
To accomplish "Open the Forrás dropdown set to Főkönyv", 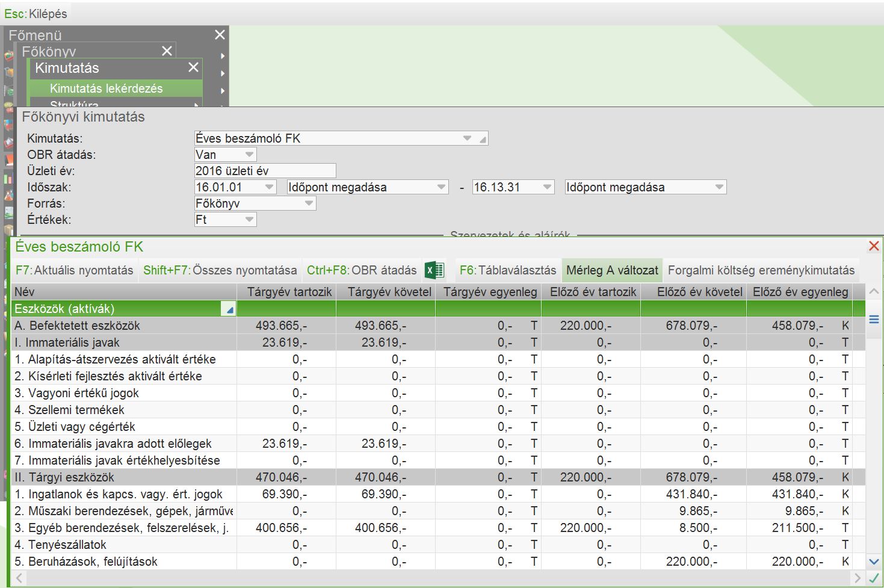I will (308, 203).
